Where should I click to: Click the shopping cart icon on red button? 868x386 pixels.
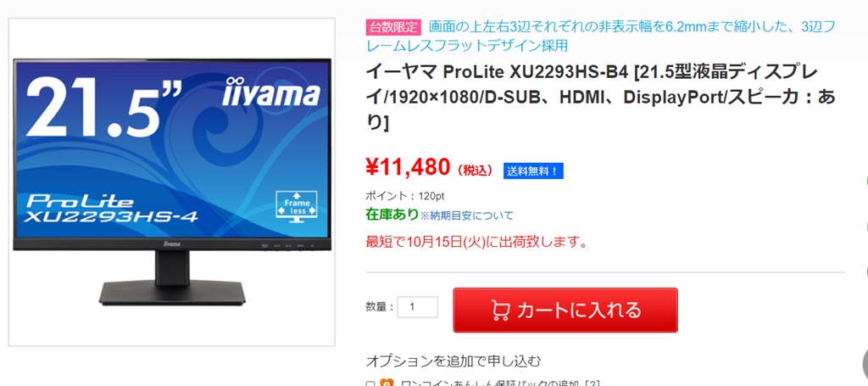[500, 310]
